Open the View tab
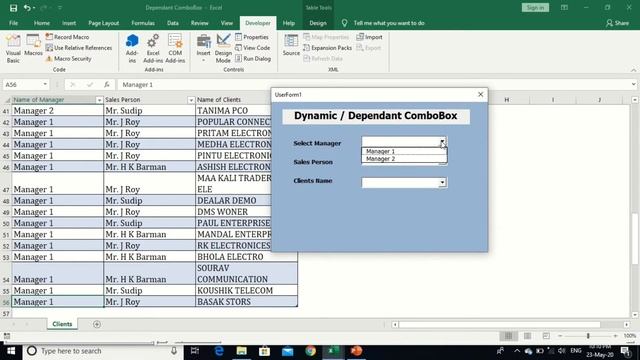 227,23
